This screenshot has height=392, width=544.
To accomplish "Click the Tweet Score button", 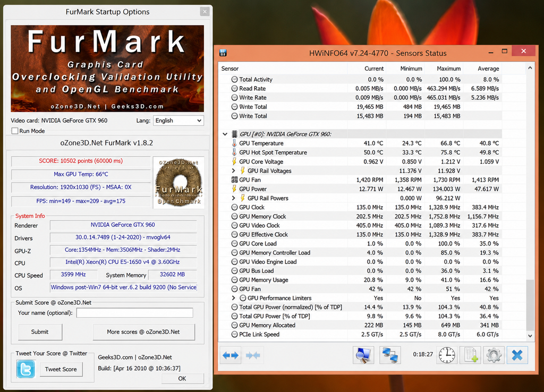I will [x=61, y=369].
